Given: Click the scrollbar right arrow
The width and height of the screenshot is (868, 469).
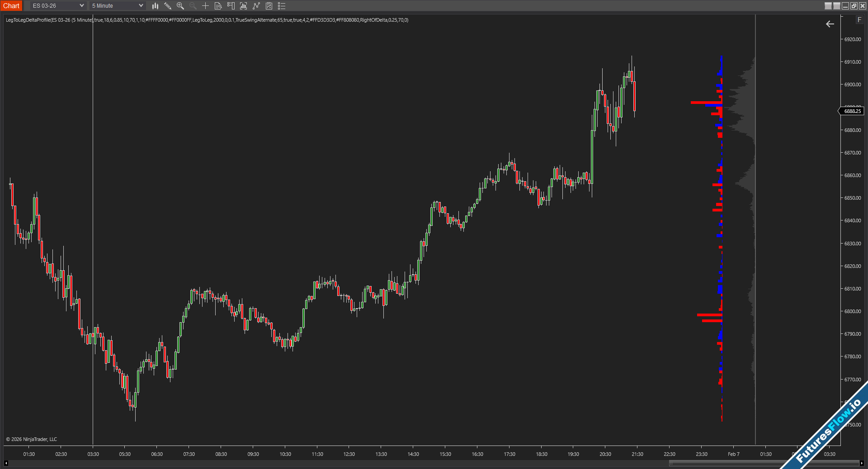Looking at the screenshot, I should pyautogui.click(x=862, y=463).
